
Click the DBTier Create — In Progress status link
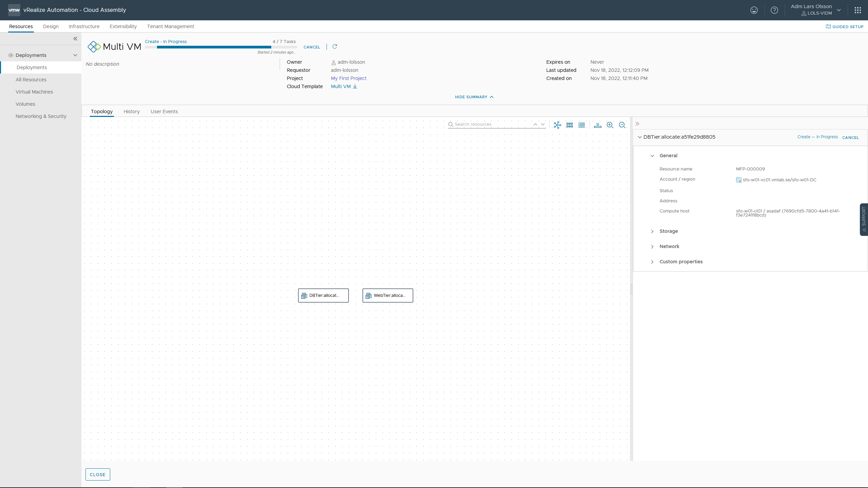[817, 137]
